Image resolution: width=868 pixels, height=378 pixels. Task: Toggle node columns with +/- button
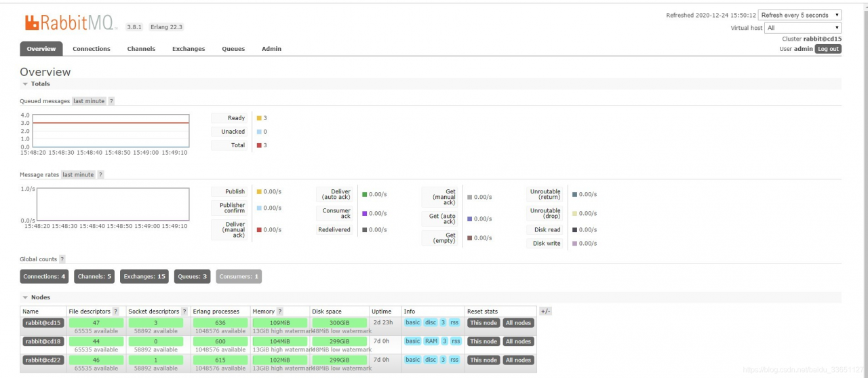(x=546, y=311)
